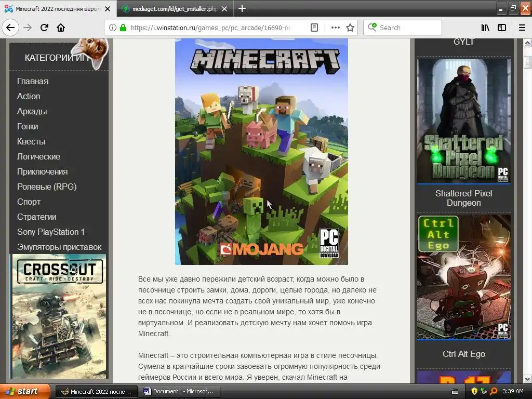This screenshot has width=532, height=399.
Task: Show site information icon in address bar
Action: 113,28
